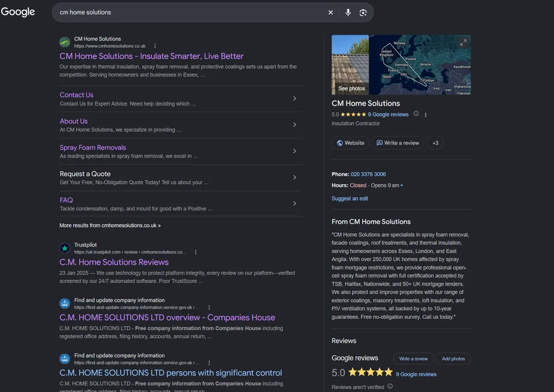Click the rating info circle icon
Screen dimensions: 554x392
point(416,114)
